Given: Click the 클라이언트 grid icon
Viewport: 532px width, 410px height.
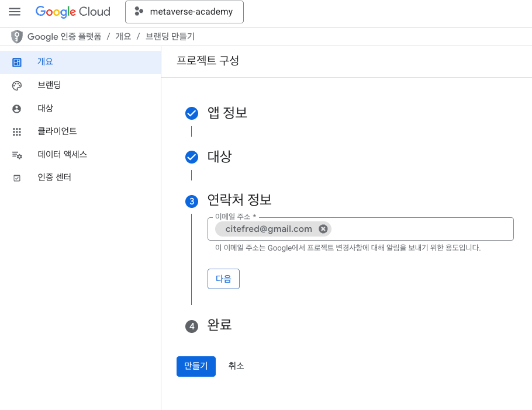Looking at the screenshot, I should (x=16, y=132).
